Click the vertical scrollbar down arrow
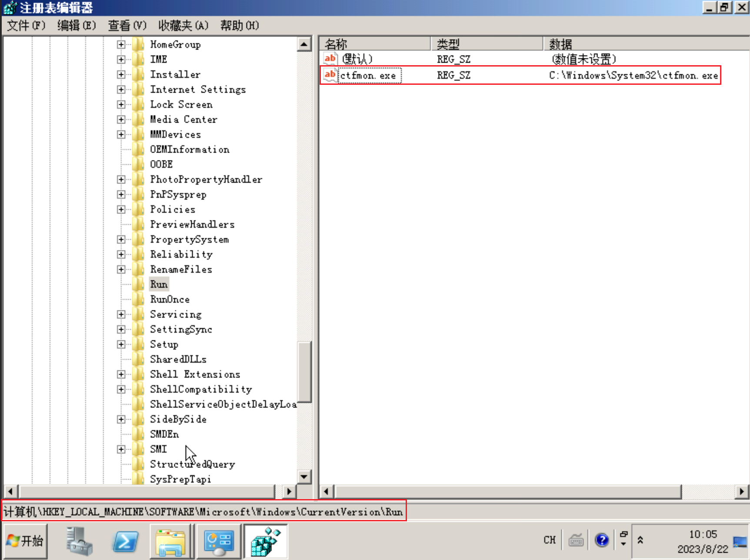The height and width of the screenshot is (560, 750). (x=304, y=477)
